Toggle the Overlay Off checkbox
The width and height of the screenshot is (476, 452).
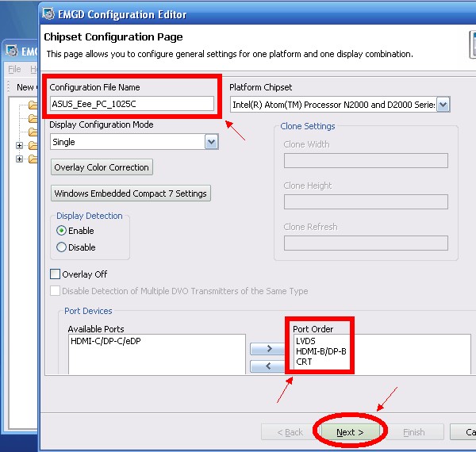point(56,274)
